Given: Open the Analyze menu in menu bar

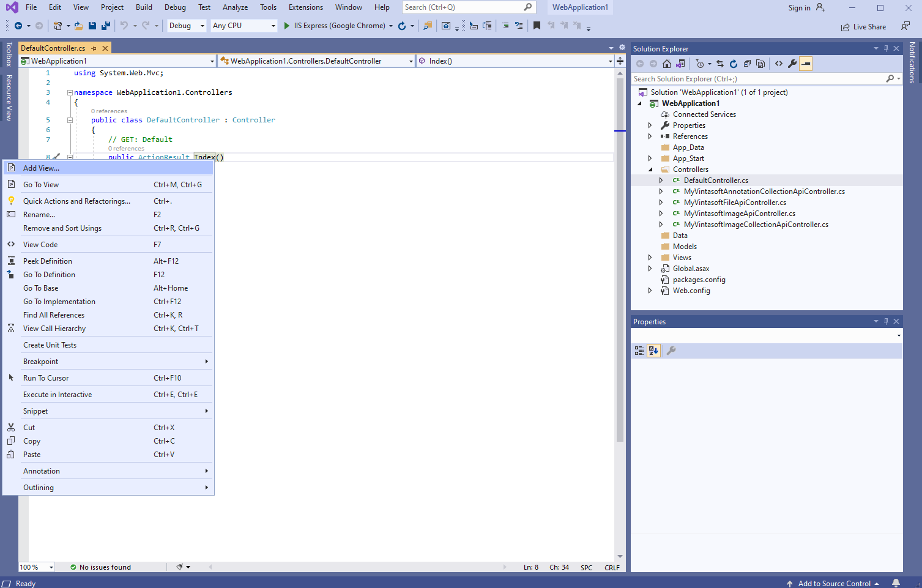Looking at the screenshot, I should [235, 7].
